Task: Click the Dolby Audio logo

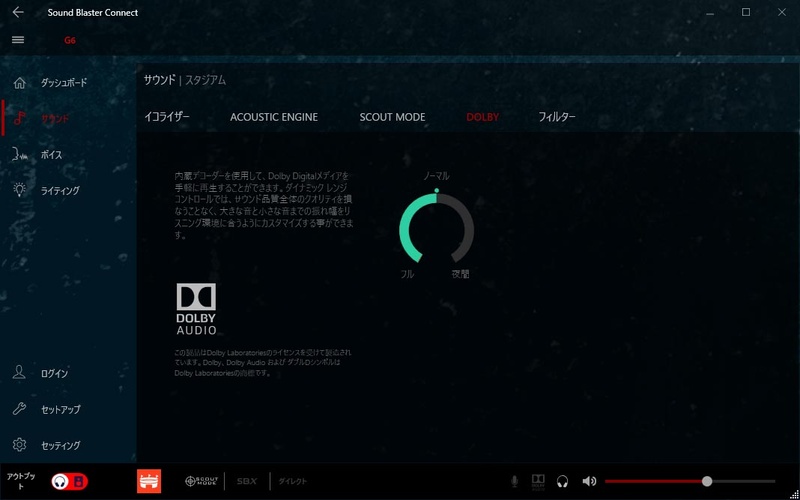Action: [196, 309]
